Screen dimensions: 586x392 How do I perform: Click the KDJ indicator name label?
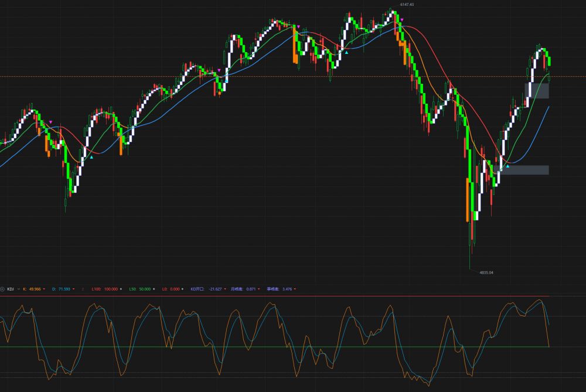click(x=11, y=289)
